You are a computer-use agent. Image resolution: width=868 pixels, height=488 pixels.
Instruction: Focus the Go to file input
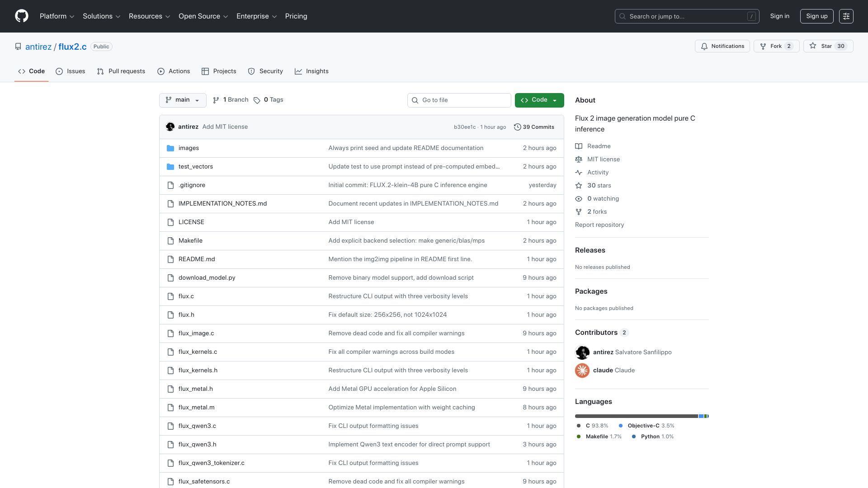pyautogui.click(x=459, y=100)
